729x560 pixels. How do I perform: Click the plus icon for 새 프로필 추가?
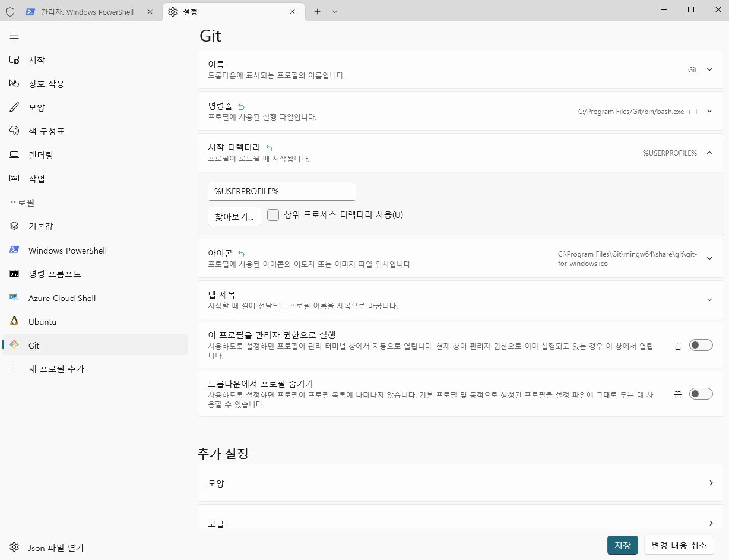click(x=14, y=369)
